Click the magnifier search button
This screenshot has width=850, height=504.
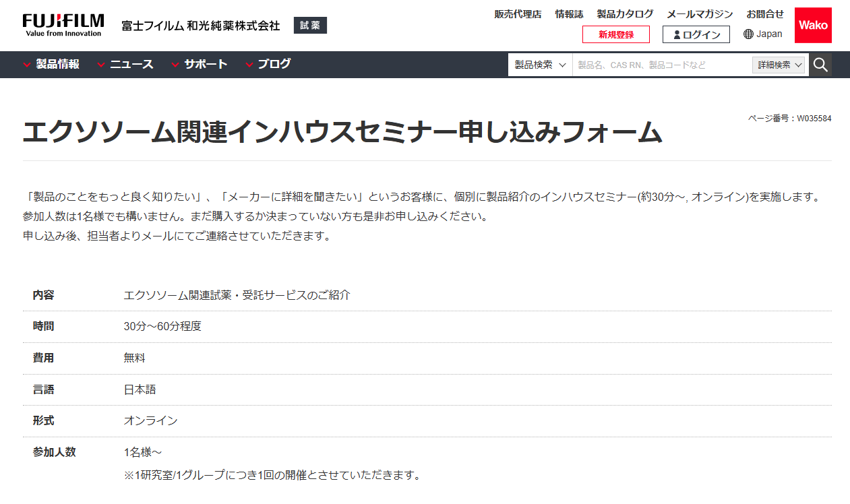point(820,65)
